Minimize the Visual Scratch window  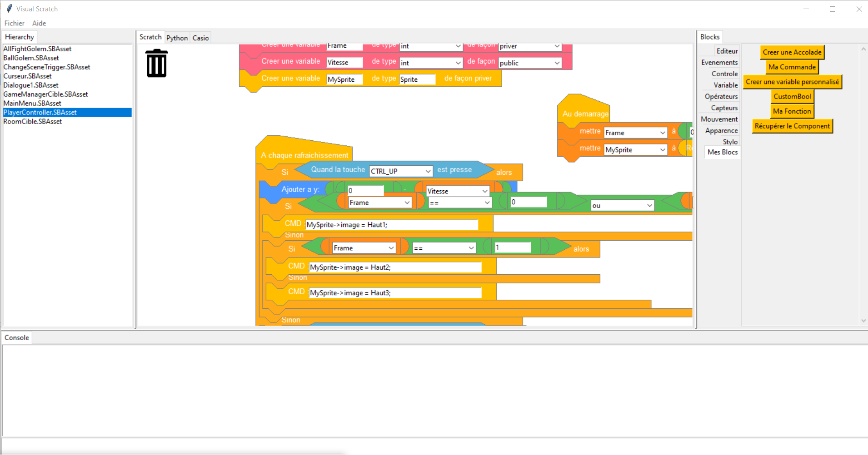pyautogui.click(x=806, y=9)
